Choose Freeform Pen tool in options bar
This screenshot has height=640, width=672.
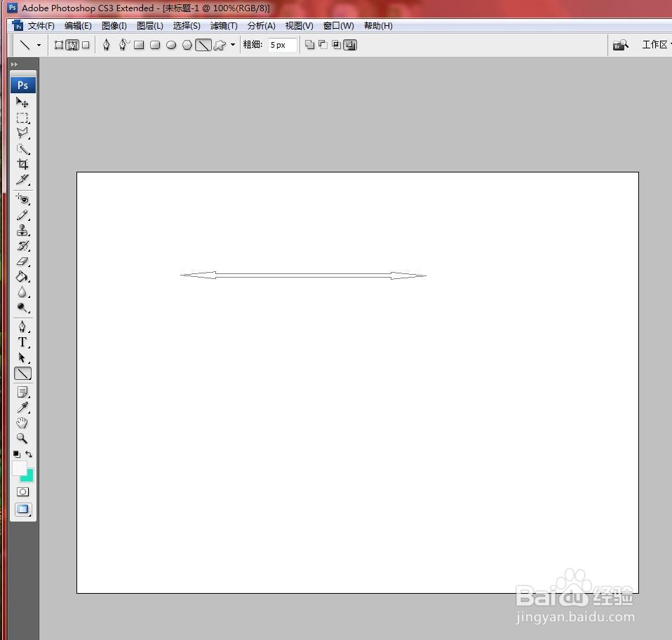pos(123,45)
